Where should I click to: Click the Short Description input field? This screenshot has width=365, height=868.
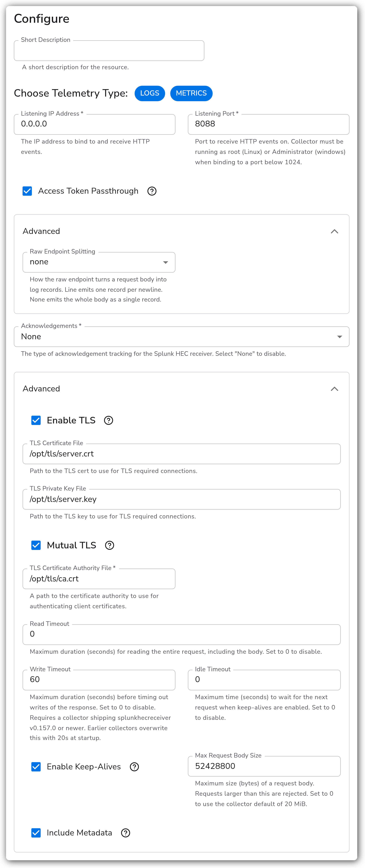109,51
